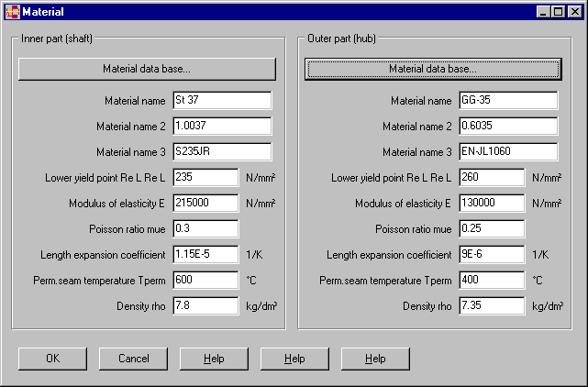Click the Help button next to Cancel
Image resolution: width=588 pixels, height=387 pixels.
pos(214,359)
